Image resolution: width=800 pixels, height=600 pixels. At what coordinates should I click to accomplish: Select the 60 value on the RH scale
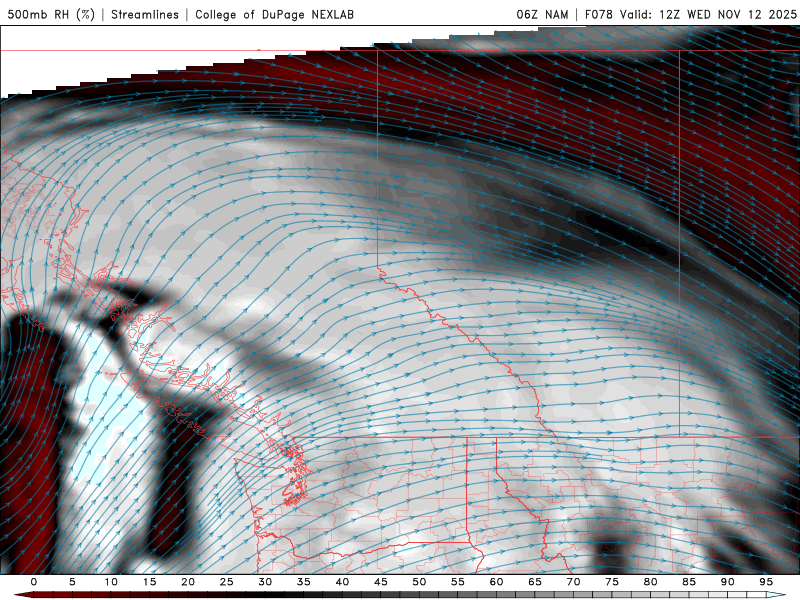point(496,582)
